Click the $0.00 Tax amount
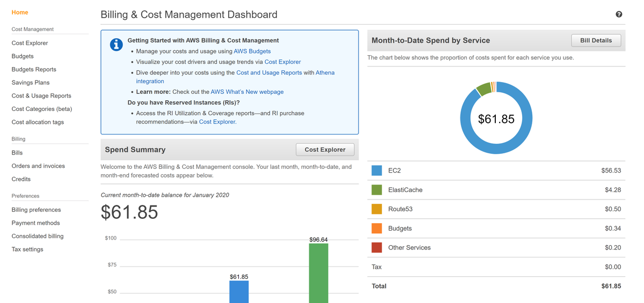This screenshot has width=644, height=303. click(613, 267)
